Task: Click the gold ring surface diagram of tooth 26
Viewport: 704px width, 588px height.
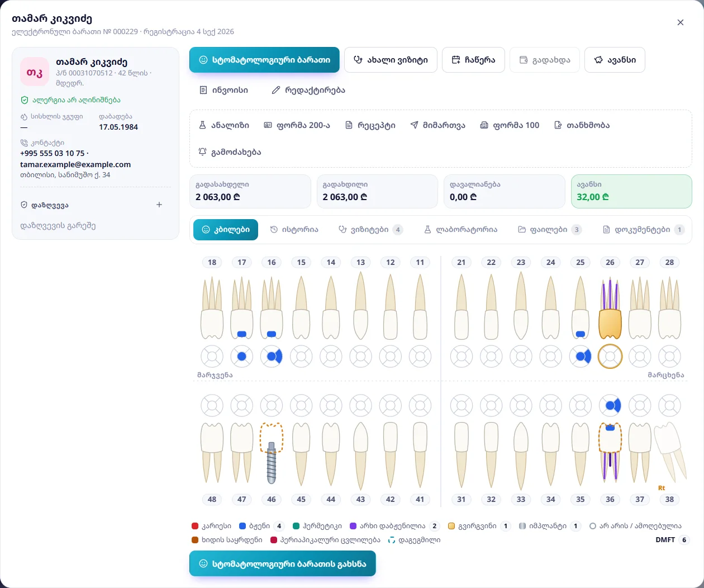Action: (x=610, y=356)
